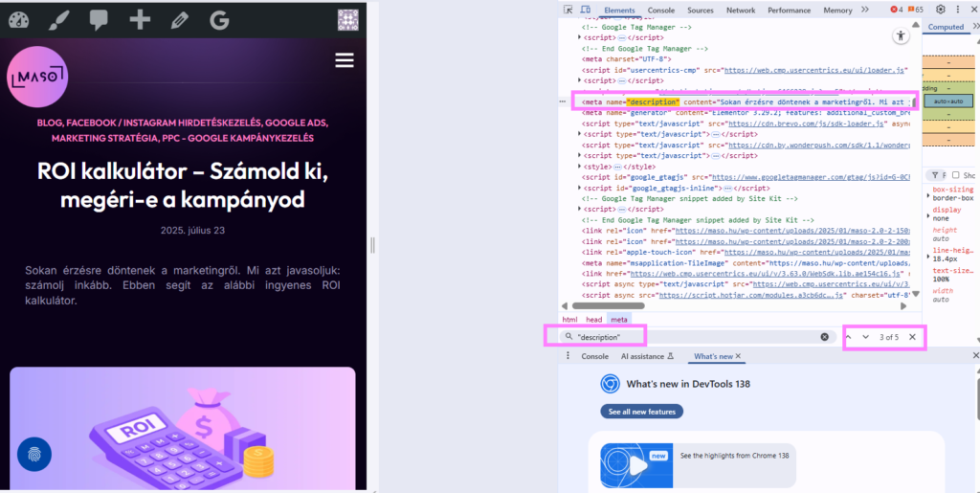Click the user avatar in the admin bar
The height and width of the screenshot is (493, 980).
[348, 19]
